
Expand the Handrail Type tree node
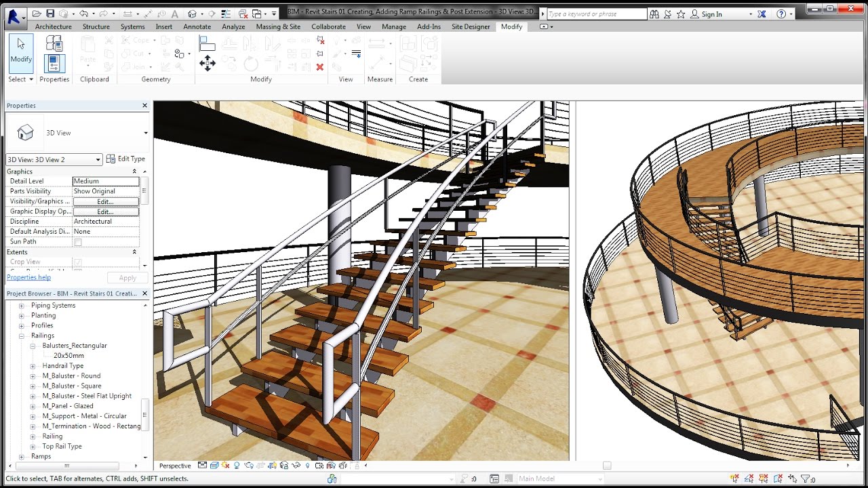pos(33,366)
